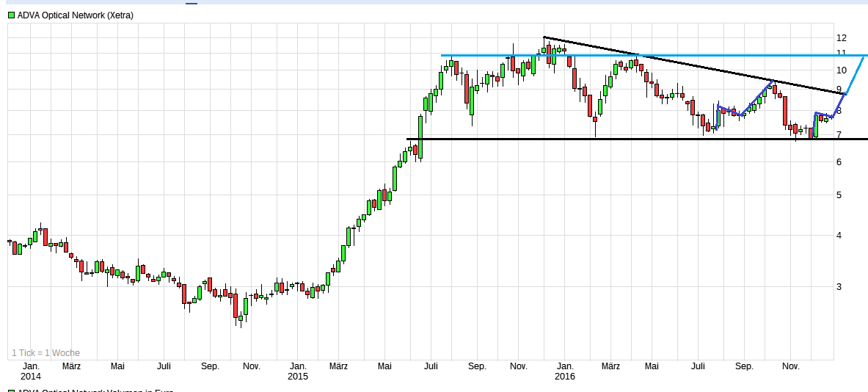Click the 'Sep.' label of year 2014
Screen dimensions: 868x392
(210, 366)
